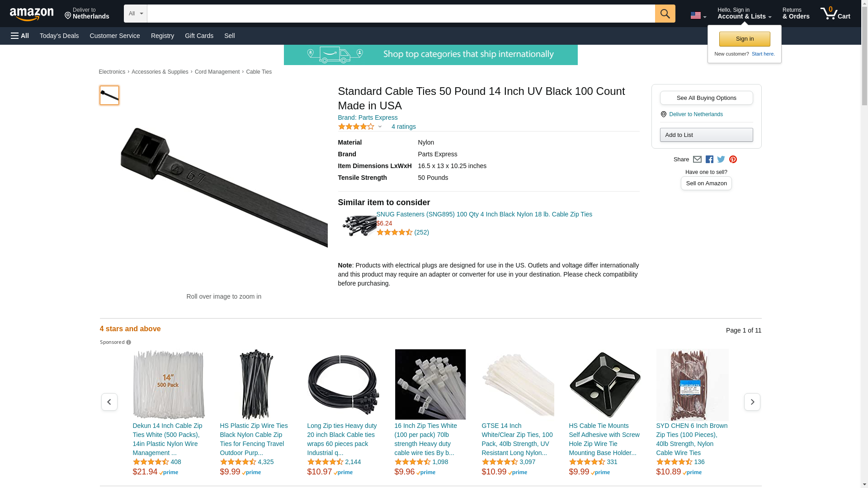
Task: Open the All hamburger menu
Action: pyautogui.click(x=20, y=36)
